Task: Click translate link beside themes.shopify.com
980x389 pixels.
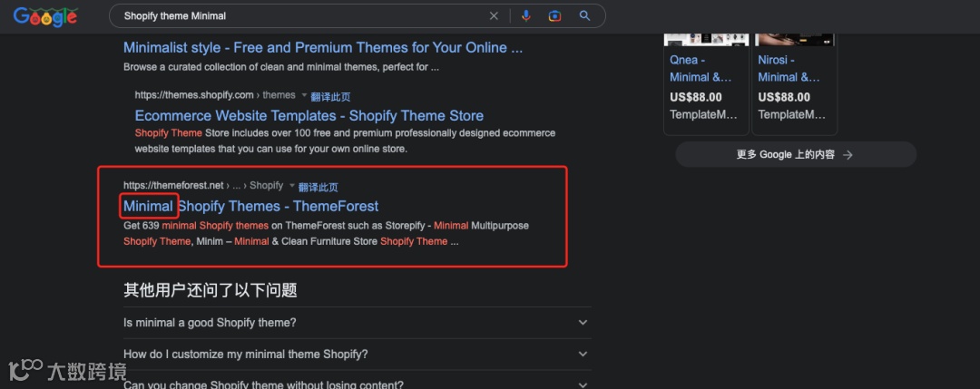Action: click(330, 97)
